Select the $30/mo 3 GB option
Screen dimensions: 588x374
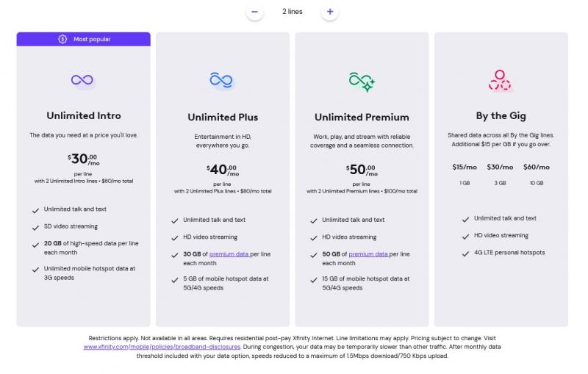[500, 174]
